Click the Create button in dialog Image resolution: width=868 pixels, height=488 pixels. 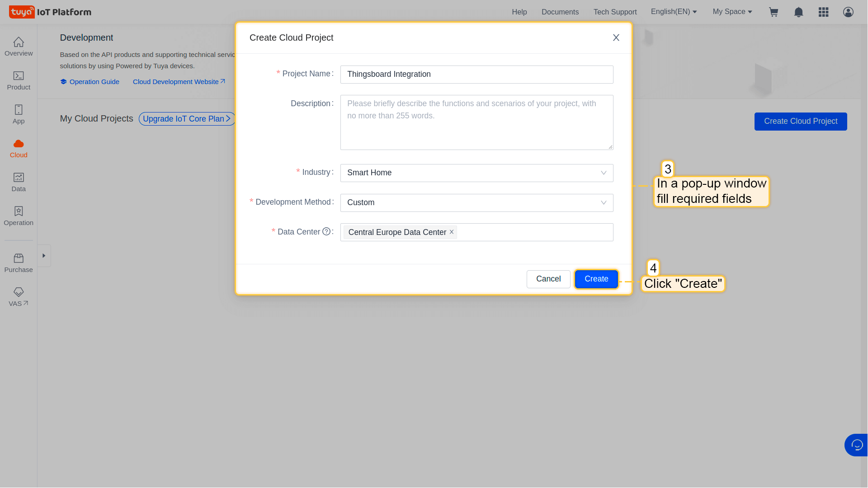point(596,279)
